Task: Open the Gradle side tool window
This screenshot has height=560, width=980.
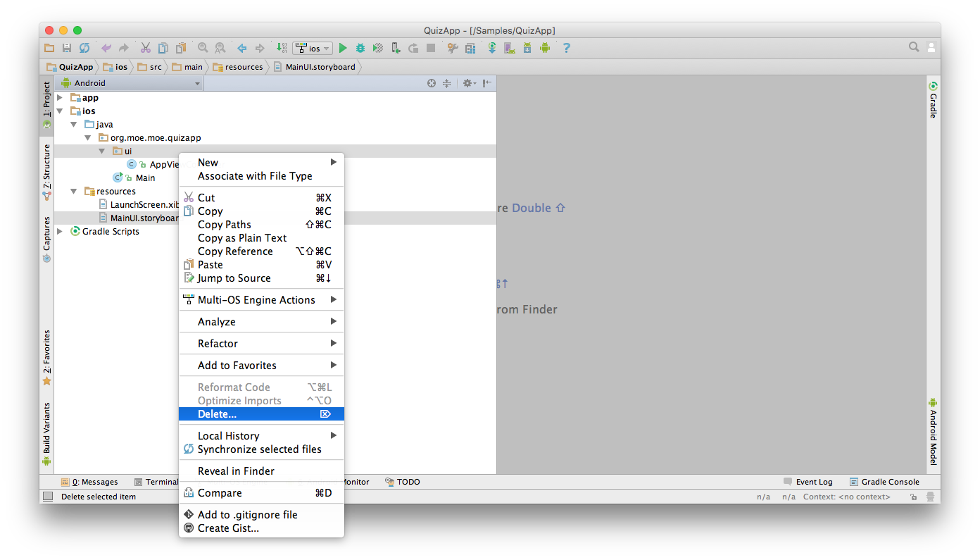Action: click(x=933, y=100)
